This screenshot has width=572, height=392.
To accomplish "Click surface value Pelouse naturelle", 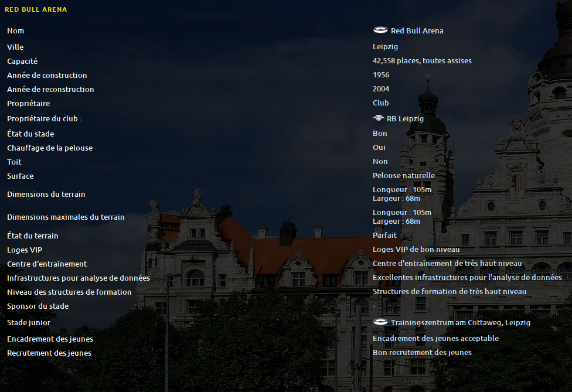I will coord(403,175).
